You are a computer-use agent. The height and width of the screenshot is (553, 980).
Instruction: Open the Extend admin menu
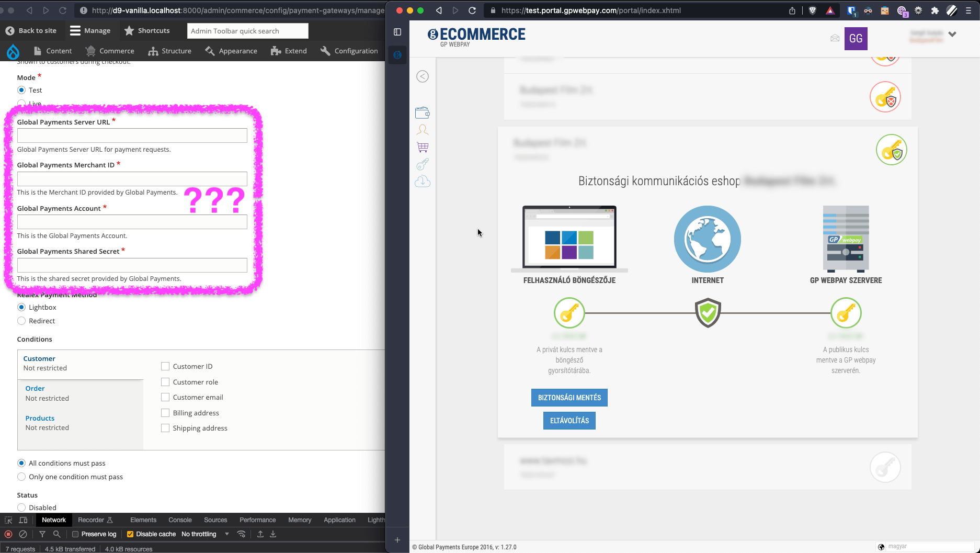289,51
